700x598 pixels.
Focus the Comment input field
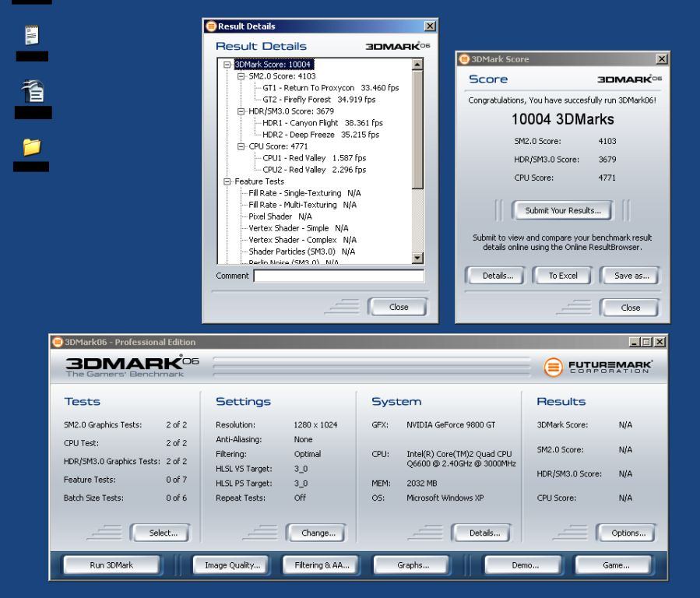(339, 276)
